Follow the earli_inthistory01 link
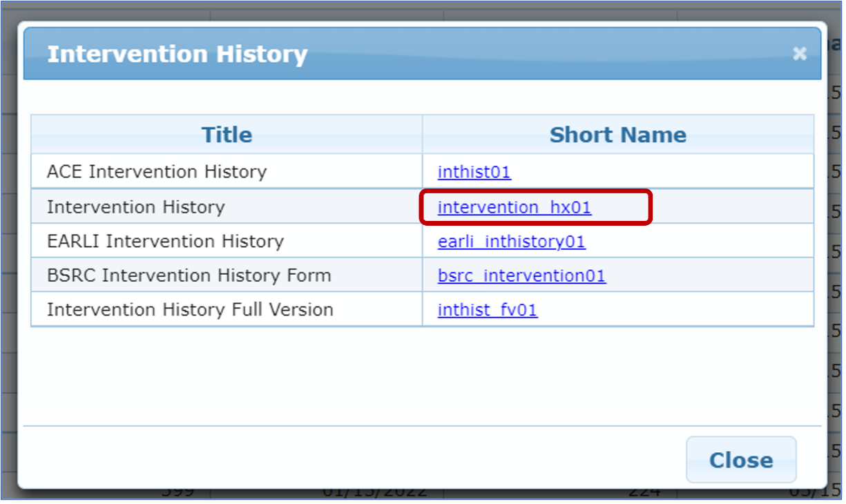The image size is (846, 504). coord(511,242)
